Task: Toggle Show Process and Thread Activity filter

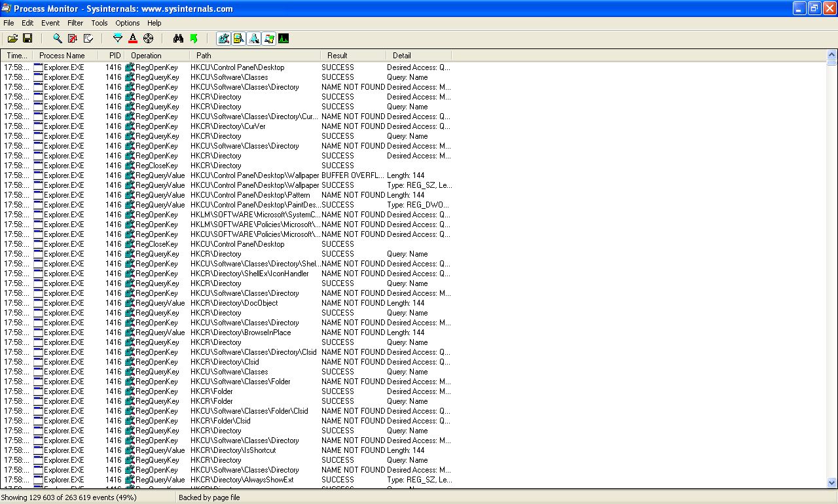Action: pos(268,38)
